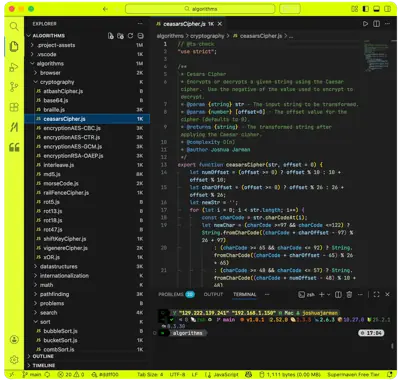Split the terminal pane
Screen dimensions: 400x382
tap(338, 295)
